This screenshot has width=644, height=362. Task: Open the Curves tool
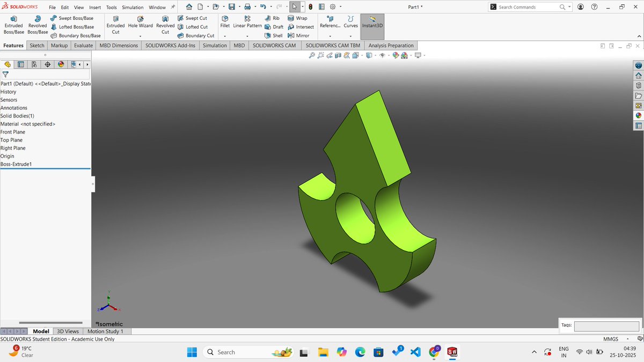click(350, 22)
